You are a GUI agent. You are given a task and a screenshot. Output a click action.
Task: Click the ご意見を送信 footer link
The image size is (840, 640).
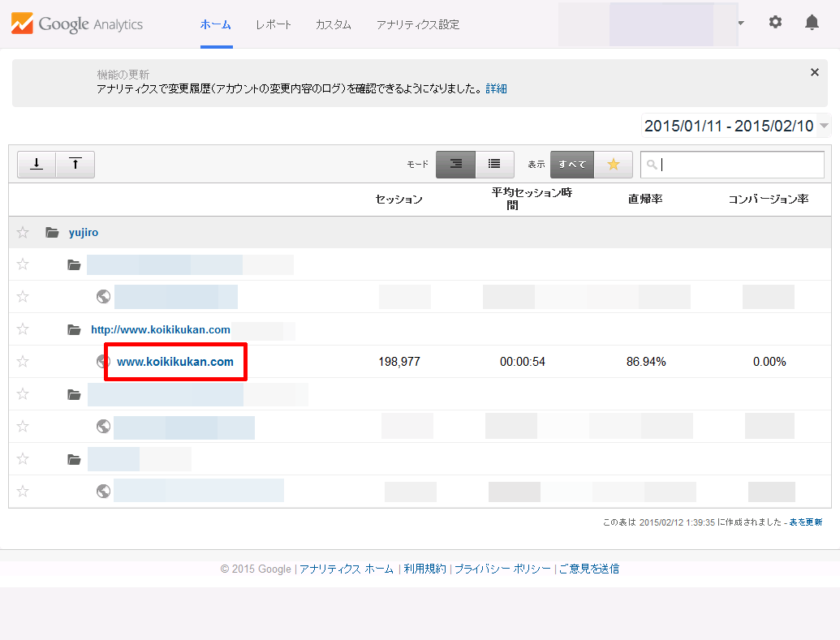[589, 569]
